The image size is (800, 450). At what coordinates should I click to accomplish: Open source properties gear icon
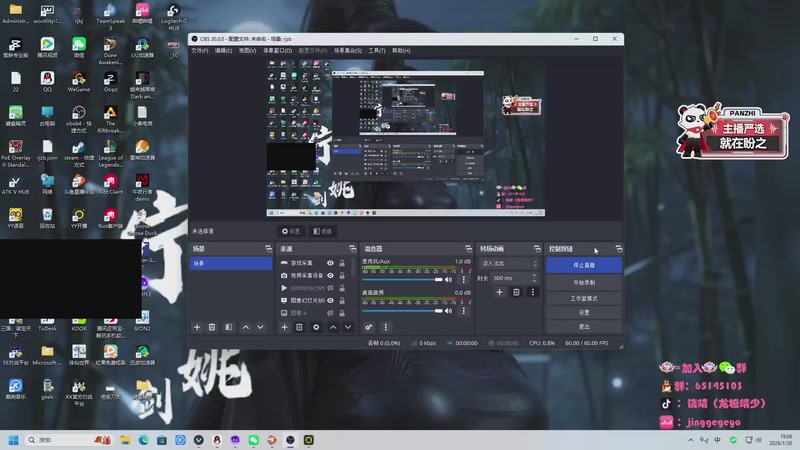[316, 327]
